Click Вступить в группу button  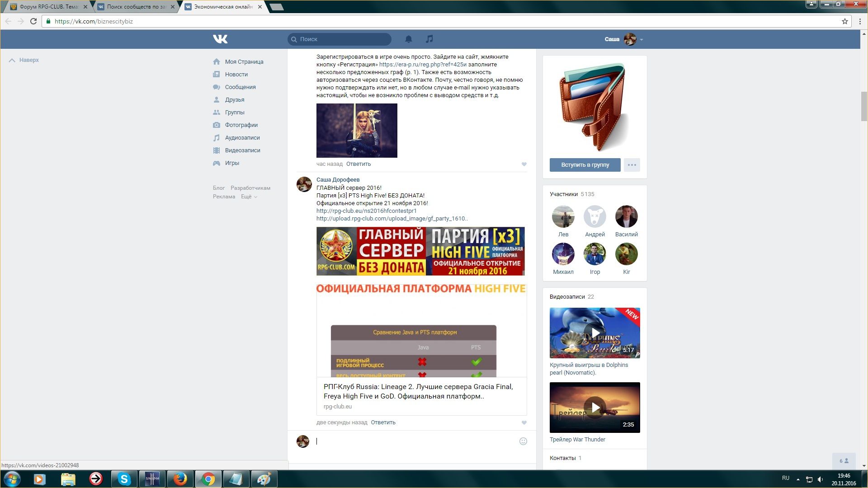(x=585, y=165)
